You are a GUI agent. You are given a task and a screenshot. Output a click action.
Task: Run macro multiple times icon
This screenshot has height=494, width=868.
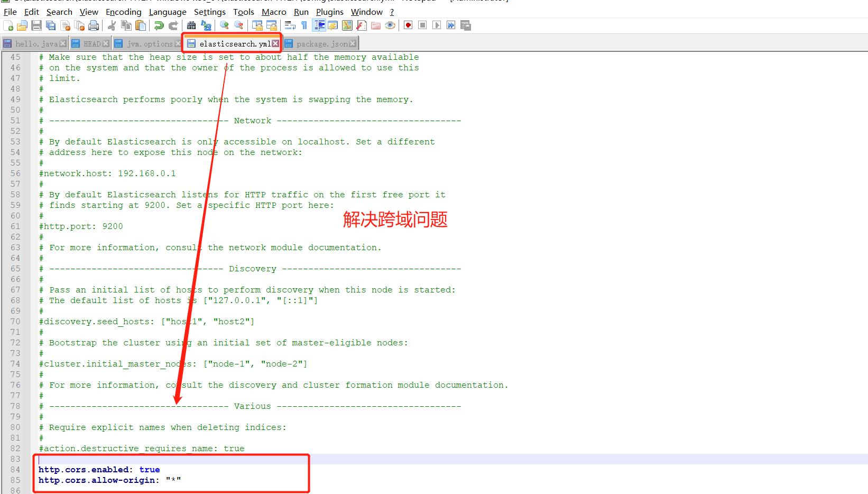(x=451, y=25)
